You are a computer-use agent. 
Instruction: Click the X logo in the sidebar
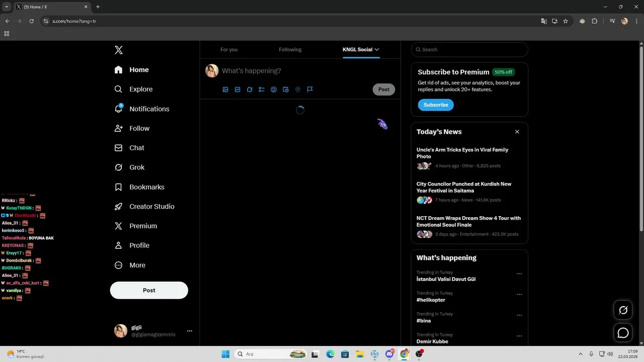tap(119, 50)
